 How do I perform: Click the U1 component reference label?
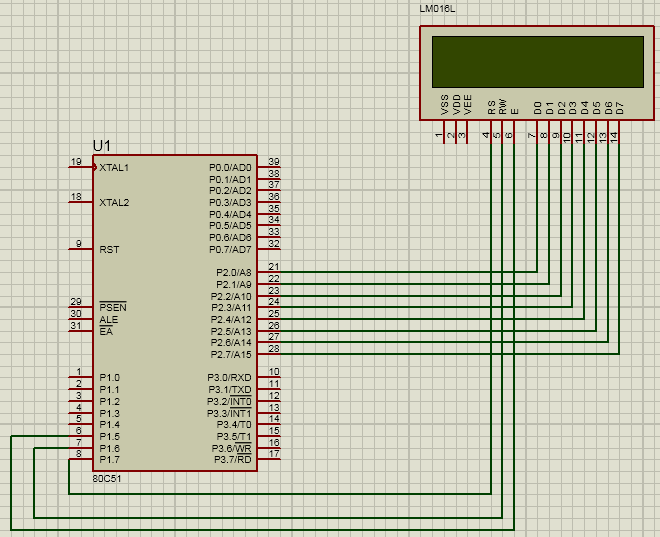coord(102,146)
